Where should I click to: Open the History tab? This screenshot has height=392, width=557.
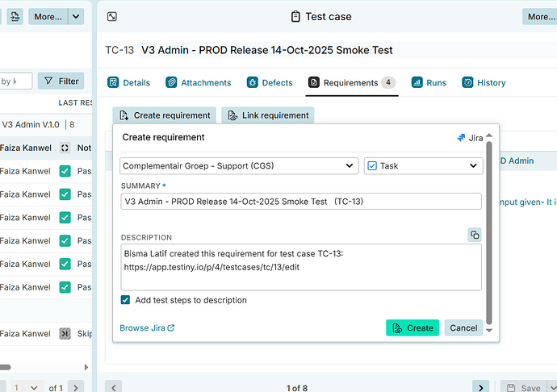484,82
